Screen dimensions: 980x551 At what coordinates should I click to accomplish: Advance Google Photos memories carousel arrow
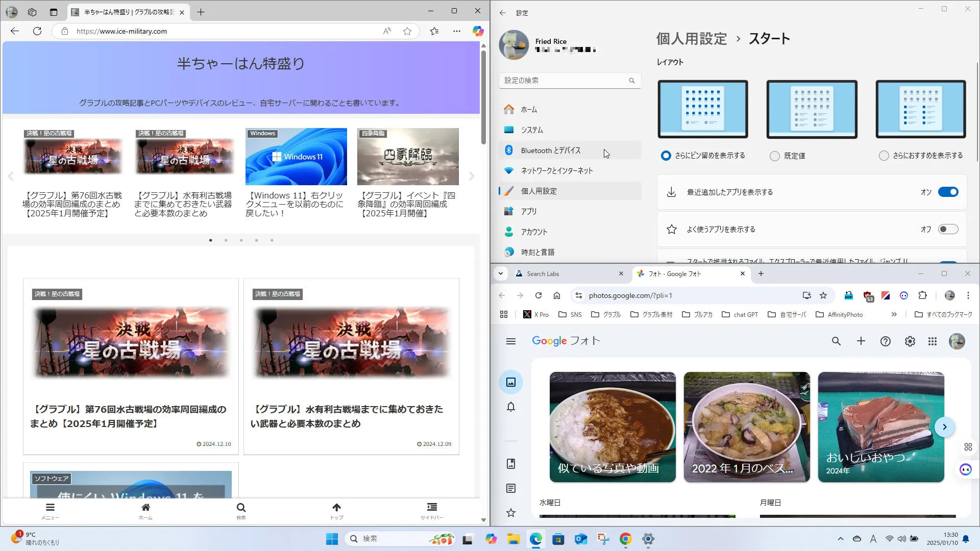tap(945, 427)
